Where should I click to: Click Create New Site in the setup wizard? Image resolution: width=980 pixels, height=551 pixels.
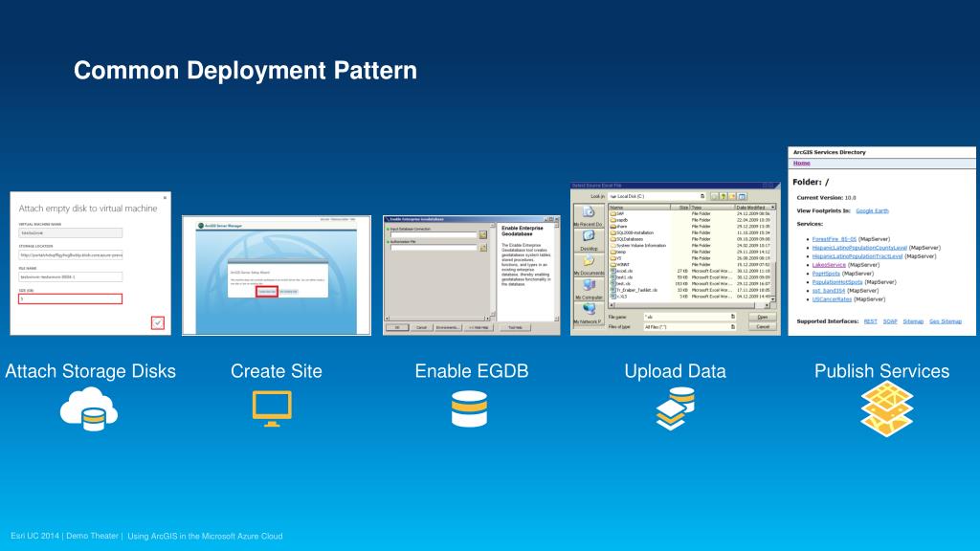coord(267,292)
